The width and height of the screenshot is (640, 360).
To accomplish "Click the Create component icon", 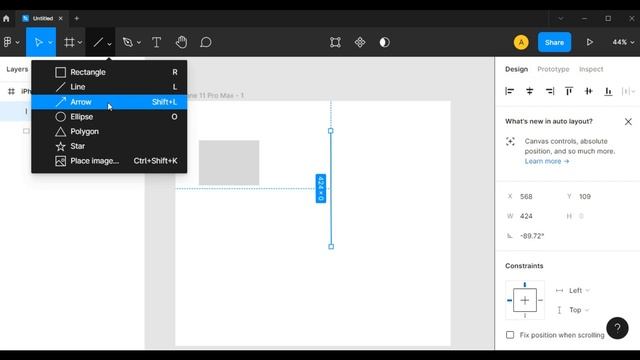I will pyautogui.click(x=360, y=42).
